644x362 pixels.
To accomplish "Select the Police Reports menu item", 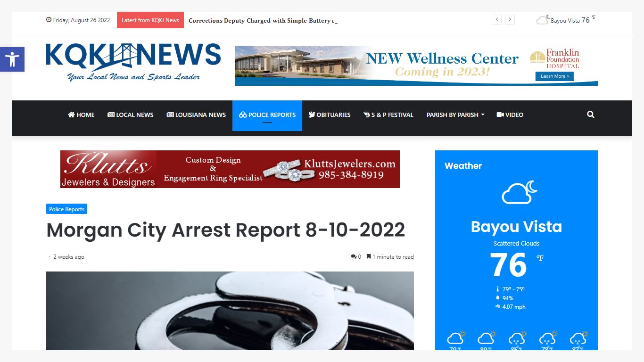I will click(x=267, y=115).
